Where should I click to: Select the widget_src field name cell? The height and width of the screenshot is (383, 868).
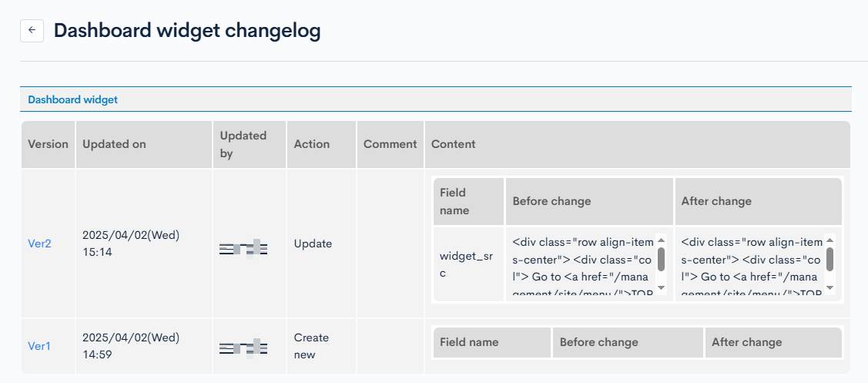point(468,264)
